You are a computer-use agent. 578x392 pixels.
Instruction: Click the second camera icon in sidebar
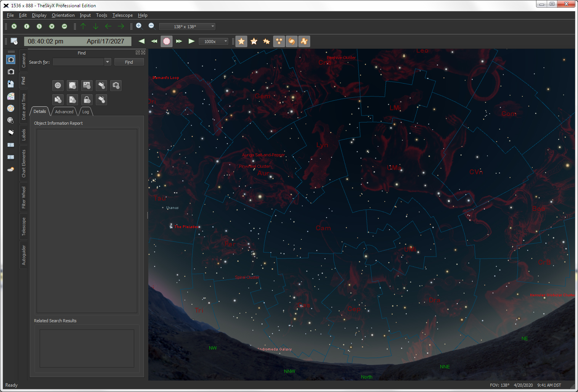11,72
